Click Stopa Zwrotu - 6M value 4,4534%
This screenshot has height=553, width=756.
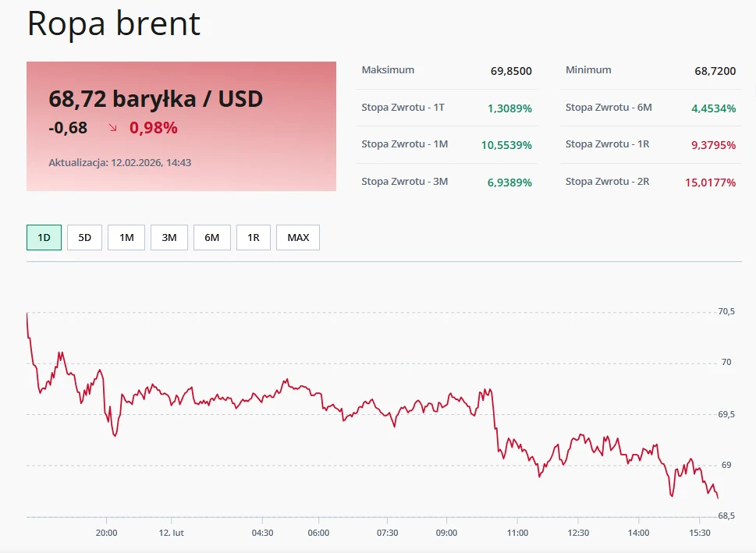715,109
